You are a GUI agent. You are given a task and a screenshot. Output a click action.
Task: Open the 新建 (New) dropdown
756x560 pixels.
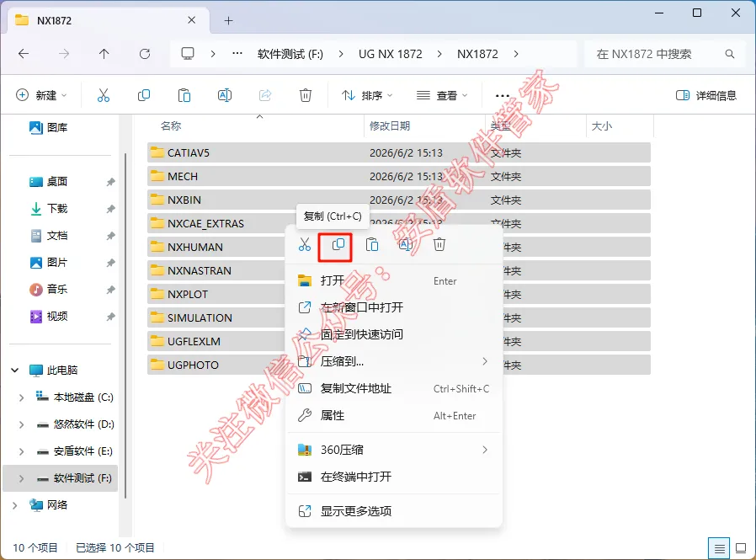point(41,95)
